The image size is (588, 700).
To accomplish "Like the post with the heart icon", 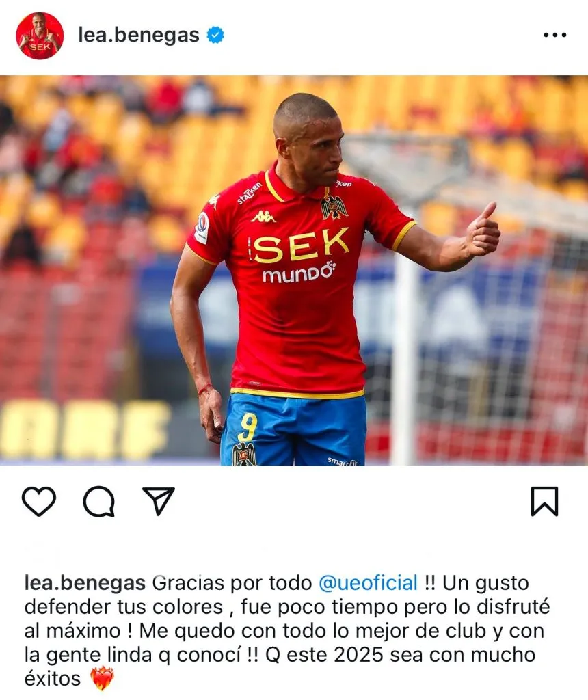I will (39, 501).
